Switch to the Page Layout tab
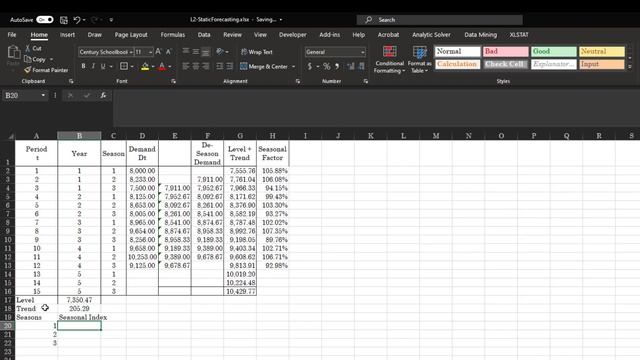The height and width of the screenshot is (360, 640). (131, 35)
